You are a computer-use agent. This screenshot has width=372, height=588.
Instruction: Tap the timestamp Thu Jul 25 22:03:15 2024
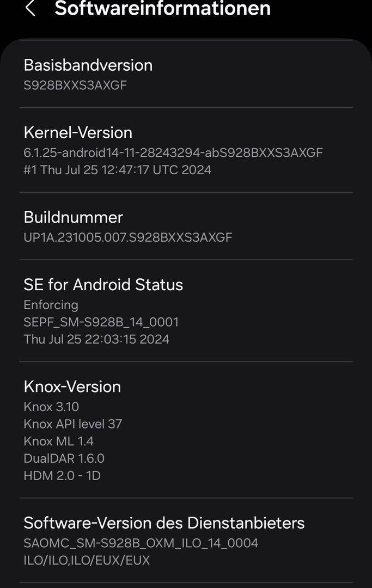click(x=96, y=340)
